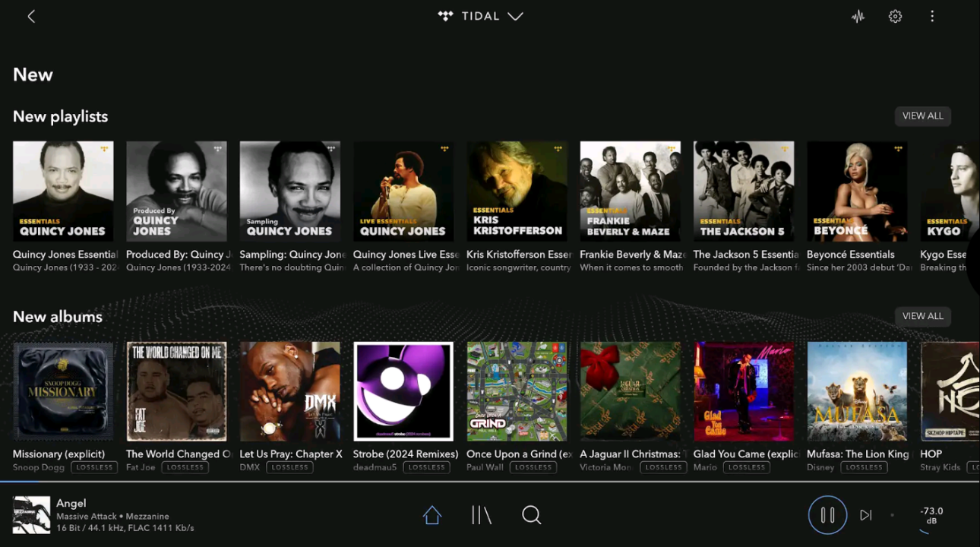This screenshot has width=980, height=547.
Task: Open the audio waveform icon
Action: [x=858, y=16]
